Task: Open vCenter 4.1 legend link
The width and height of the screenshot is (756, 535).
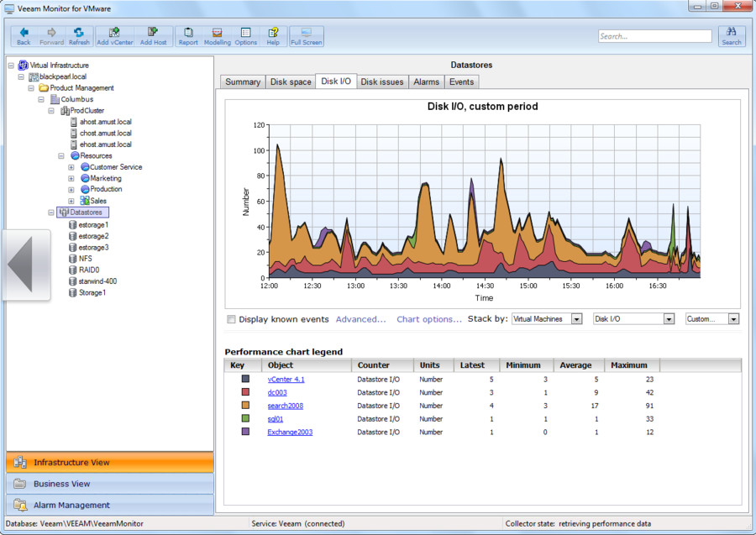Action: tap(286, 380)
